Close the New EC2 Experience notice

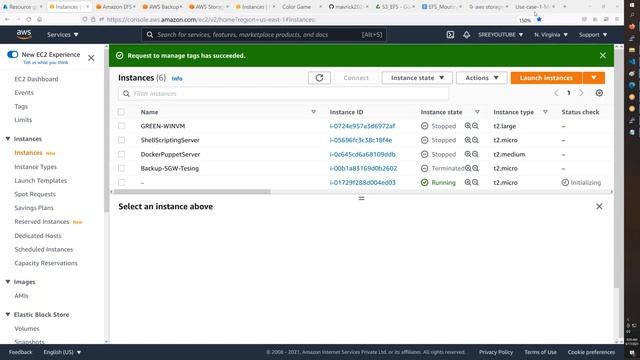[91, 58]
